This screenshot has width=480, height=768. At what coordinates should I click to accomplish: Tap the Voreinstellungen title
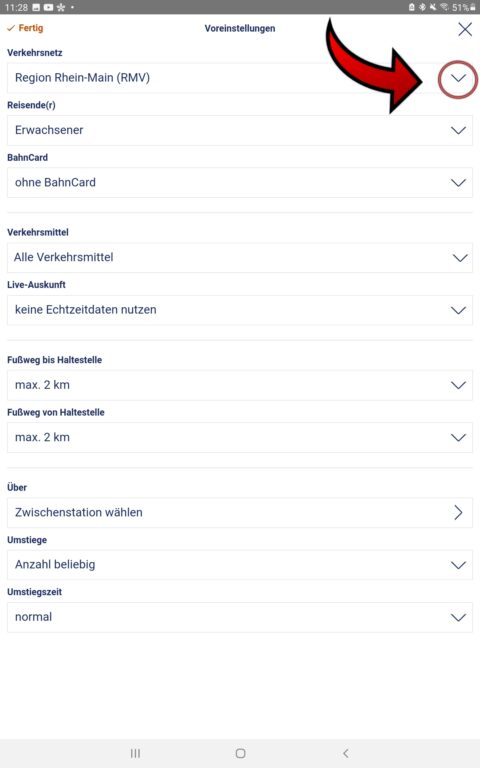point(240,28)
